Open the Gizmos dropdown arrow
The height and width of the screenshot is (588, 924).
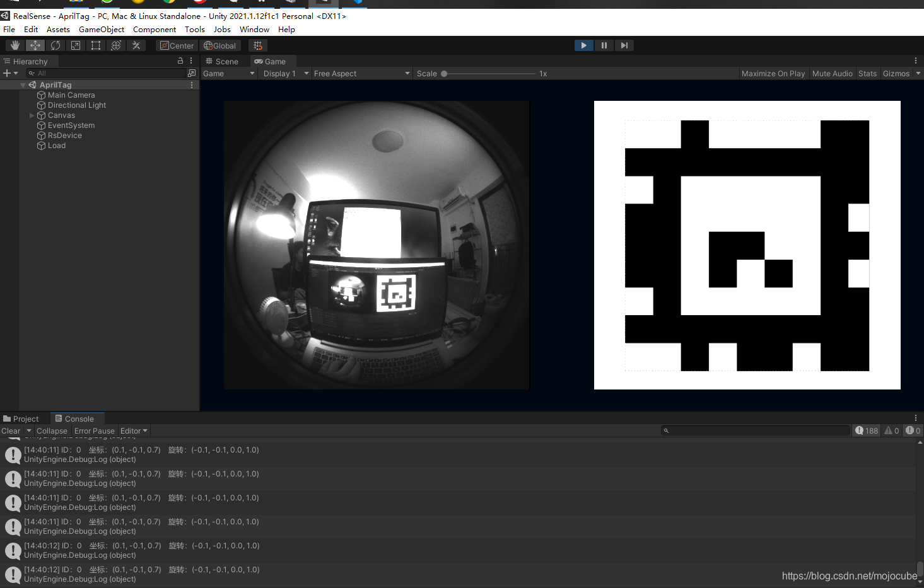tap(918, 74)
